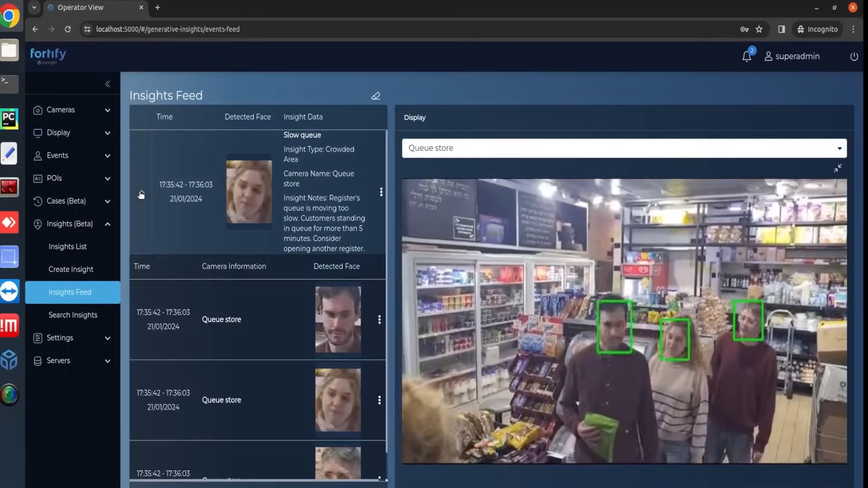Image resolution: width=868 pixels, height=488 pixels.
Task: Expand the Cameras menu chevron
Action: 108,110
